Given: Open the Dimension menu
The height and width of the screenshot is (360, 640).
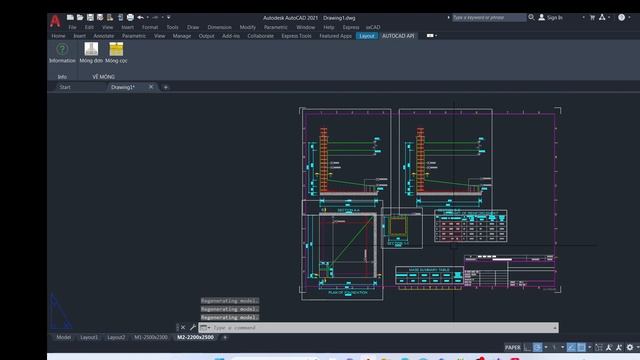Looking at the screenshot, I should click(219, 27).
